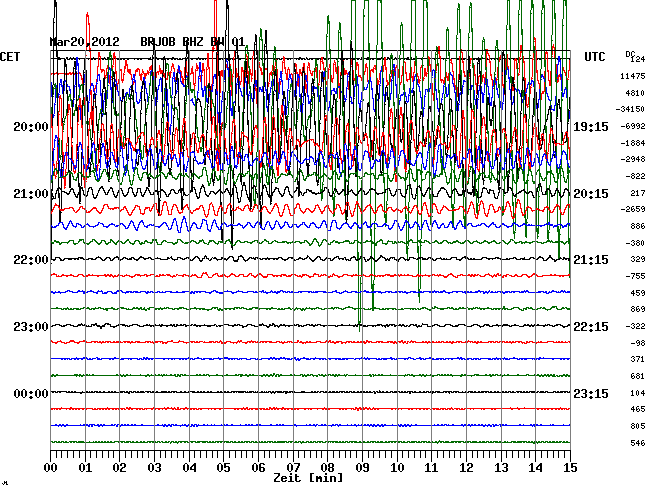Screen dimensions: 650x494
Task: Click the 23:15 UTC time label
Action: tap(591, 393)
